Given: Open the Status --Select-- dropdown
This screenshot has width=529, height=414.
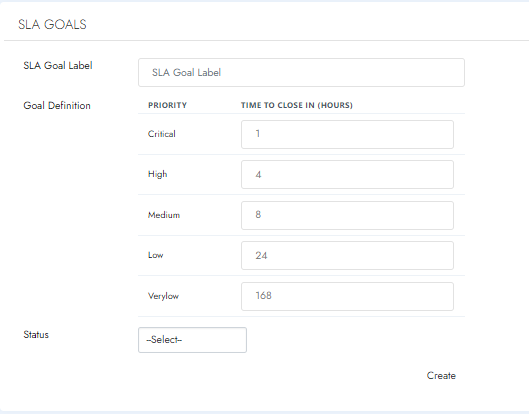Looking at the screenshot, I should tap(192, 340).
